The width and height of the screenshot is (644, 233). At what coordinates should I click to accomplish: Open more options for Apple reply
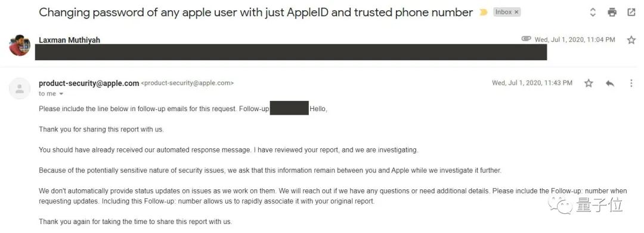point(631,83)
